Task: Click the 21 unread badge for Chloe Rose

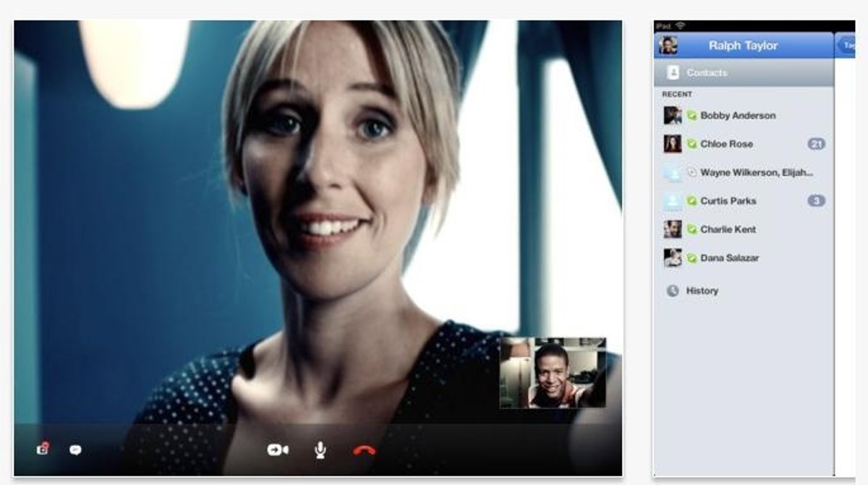Action: [816, 144]
